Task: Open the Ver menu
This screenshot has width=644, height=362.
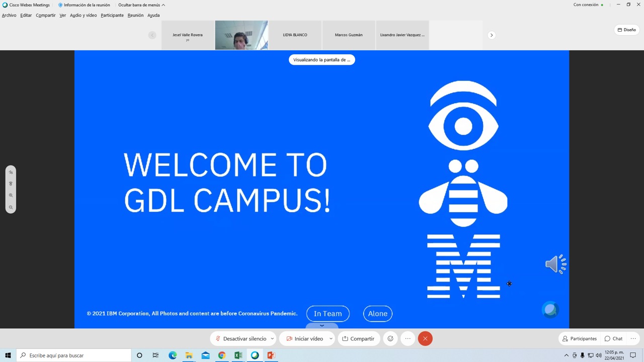Action: click(63, 15)
